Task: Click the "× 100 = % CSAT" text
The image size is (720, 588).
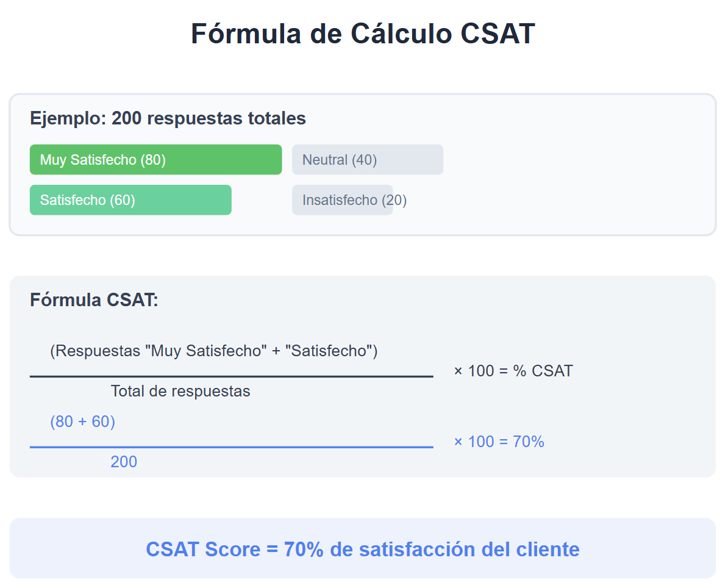Action: (x=513, y=371)
